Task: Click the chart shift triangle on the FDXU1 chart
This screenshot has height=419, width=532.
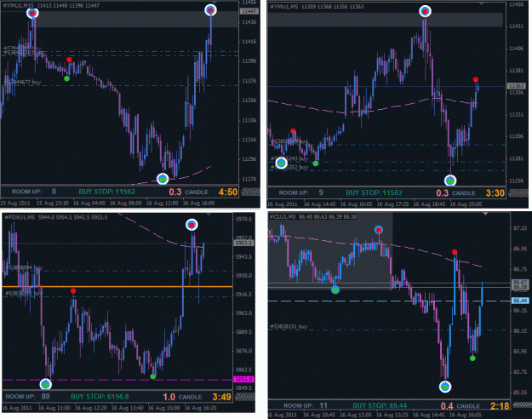Action: 209,215
